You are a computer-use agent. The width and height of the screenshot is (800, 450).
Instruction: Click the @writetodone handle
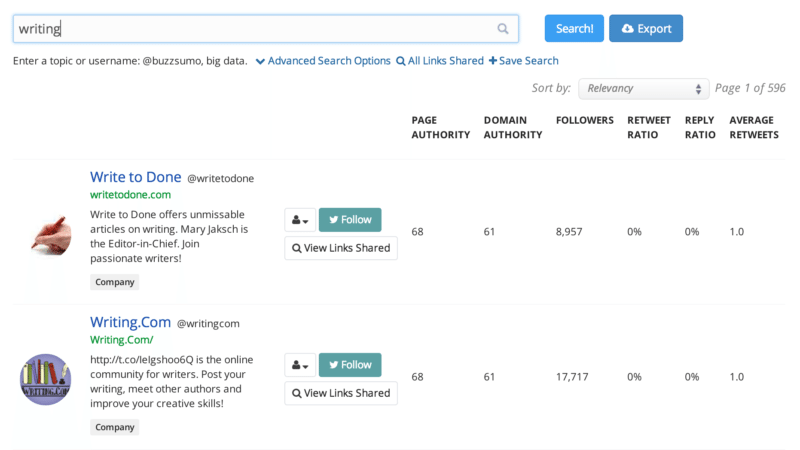pyautogui.click(x=220, y=179)
